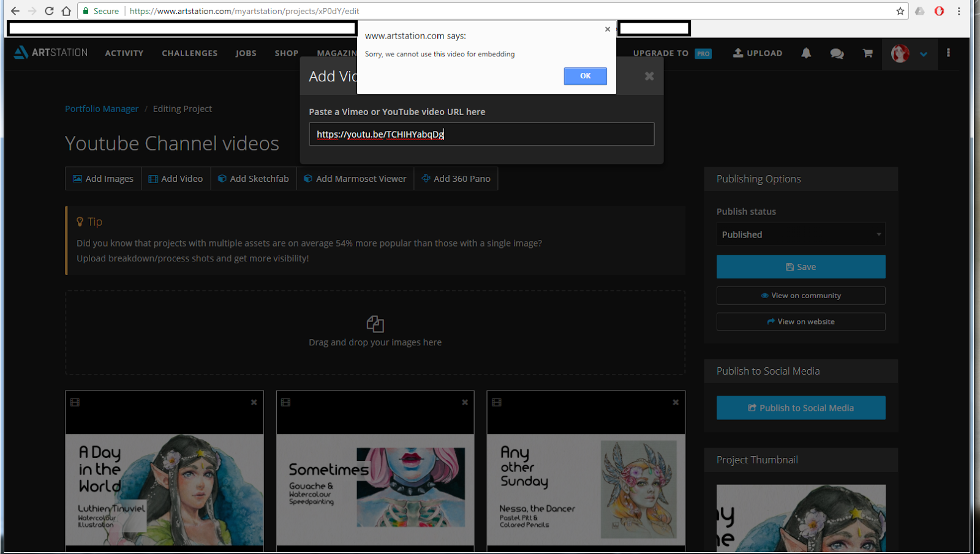
Task: Click the drag and drop images area
Action: coord(375,332)
